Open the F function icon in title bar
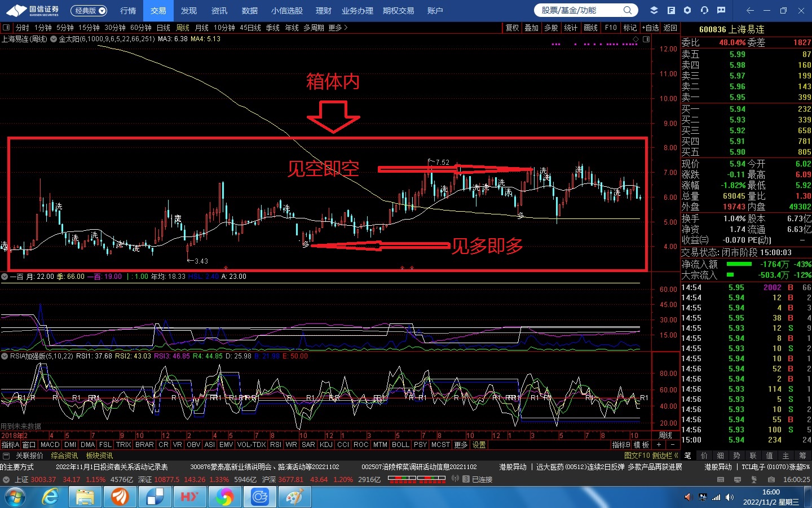Viewport: 812px width, 508px height. pos(671,10)
